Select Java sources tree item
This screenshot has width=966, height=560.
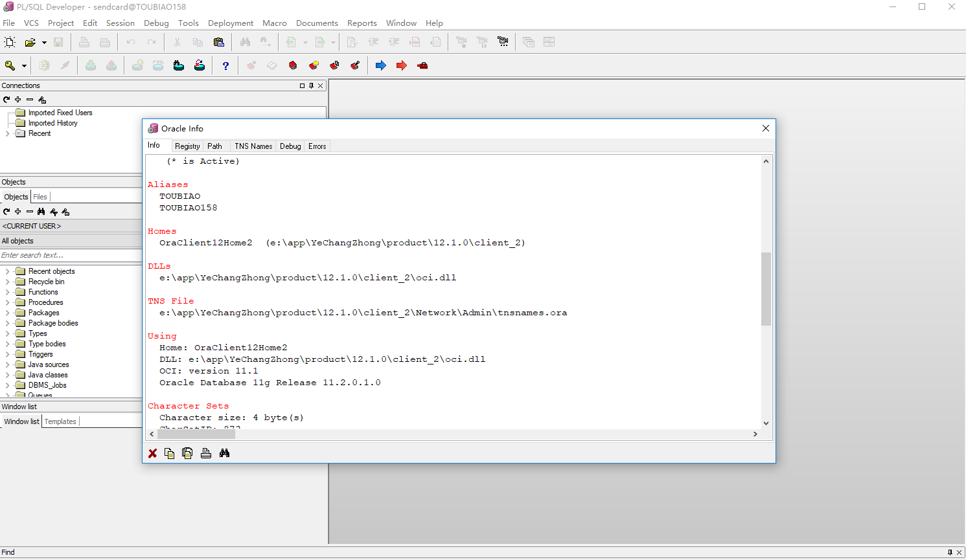[48, 364]
